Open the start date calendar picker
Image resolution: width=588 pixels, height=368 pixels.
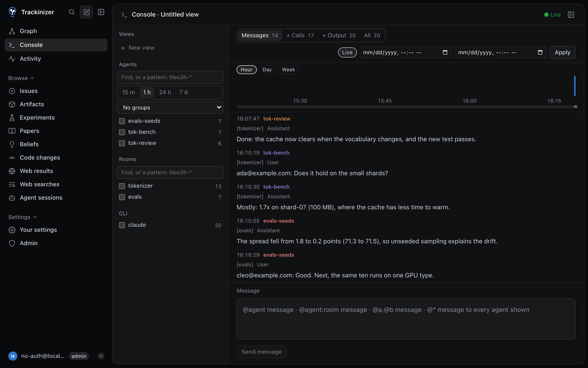(445, 52)
